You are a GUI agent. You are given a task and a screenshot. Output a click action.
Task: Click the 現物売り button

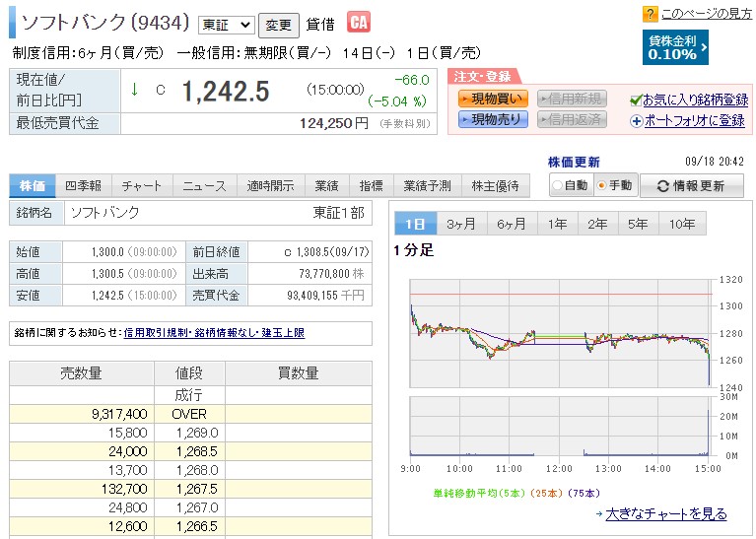coord(493,119)
